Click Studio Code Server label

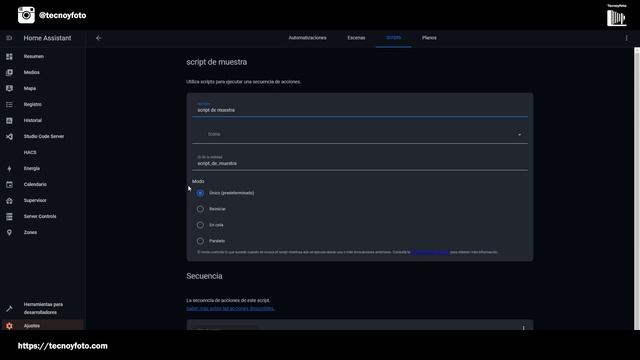pos(44,136)
